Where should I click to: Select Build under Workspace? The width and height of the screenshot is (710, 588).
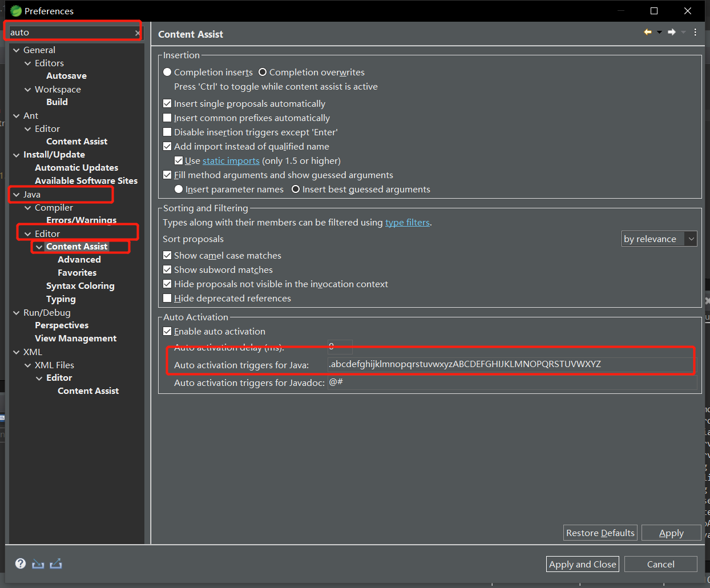[x=57, y=102]
